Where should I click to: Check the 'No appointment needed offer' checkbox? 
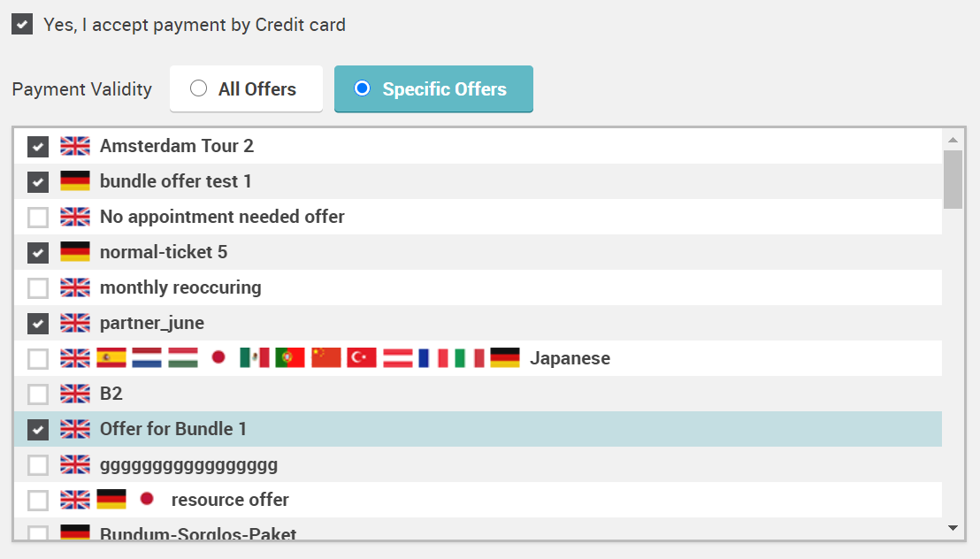pos(38,217)
